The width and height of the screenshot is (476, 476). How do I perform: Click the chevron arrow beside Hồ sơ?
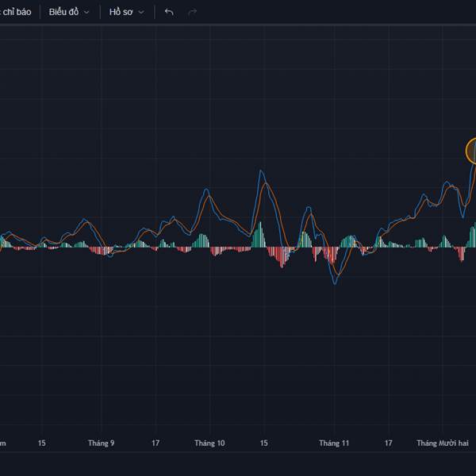pyautogui.click(x=141, y=13)
